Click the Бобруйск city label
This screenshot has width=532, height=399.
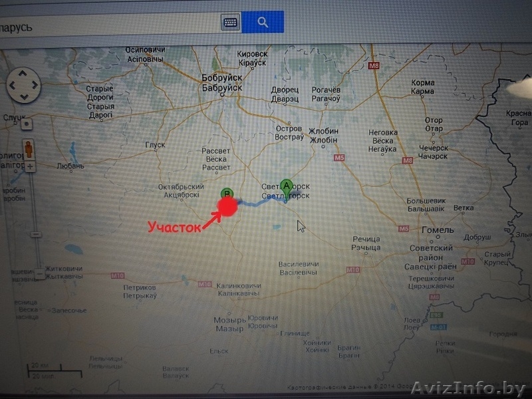coord(222,78)
